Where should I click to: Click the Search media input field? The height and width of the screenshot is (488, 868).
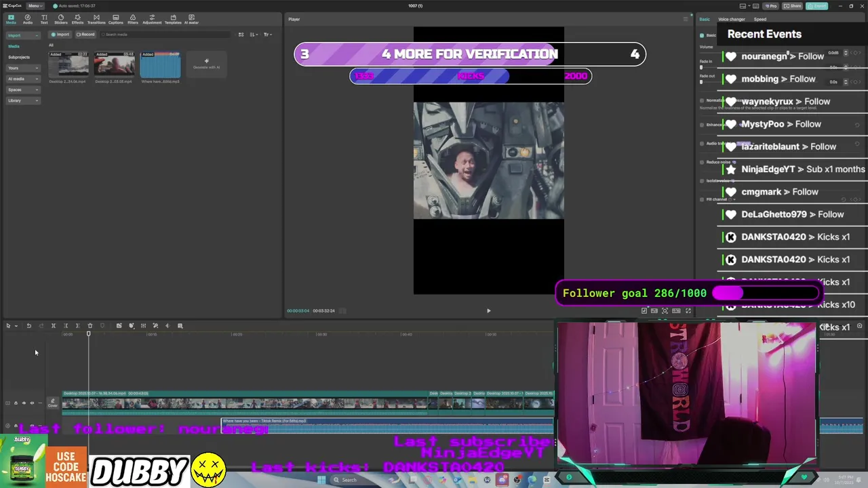coord(166,35)
